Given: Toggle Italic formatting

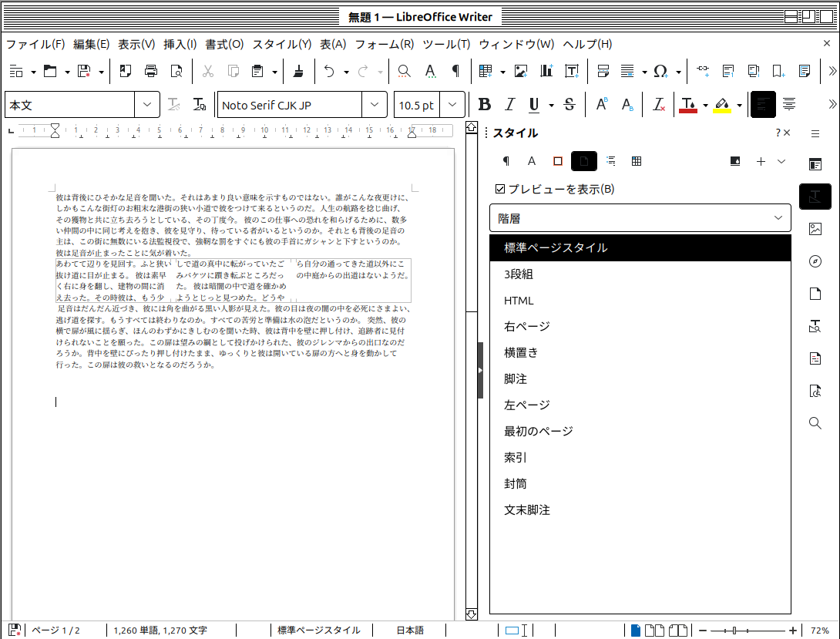Looking at the screenshot, I should click(x=510, y=105).
